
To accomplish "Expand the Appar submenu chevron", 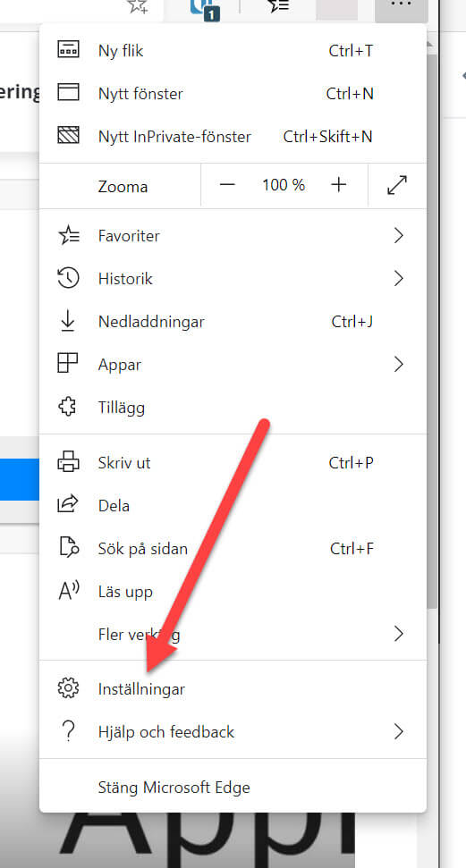I will (398, 364).
